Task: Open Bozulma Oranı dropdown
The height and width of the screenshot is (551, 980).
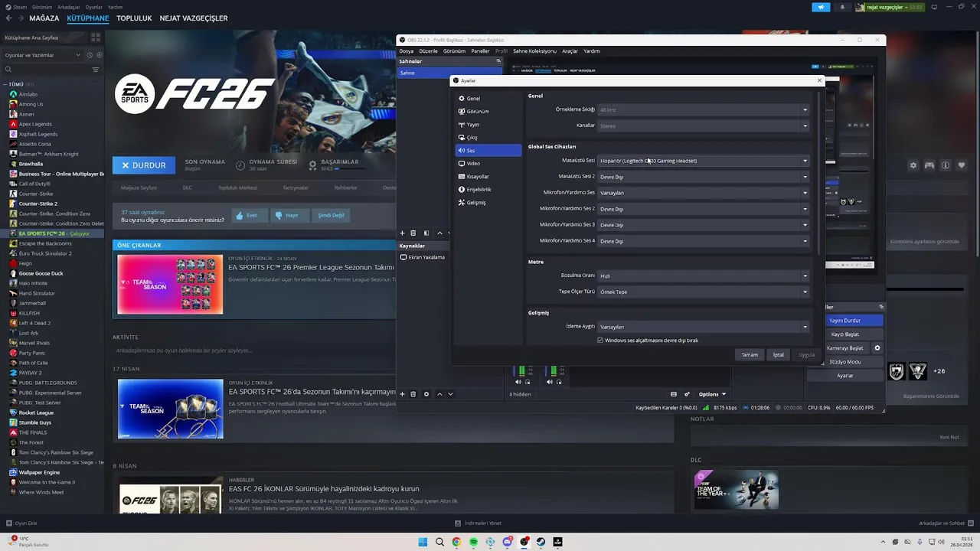Action: (704, 275)
